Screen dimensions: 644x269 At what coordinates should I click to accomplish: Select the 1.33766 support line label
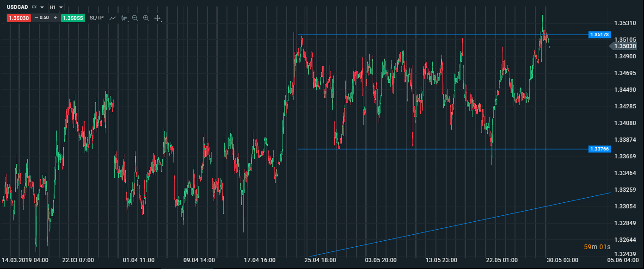[x=600, y=149]
